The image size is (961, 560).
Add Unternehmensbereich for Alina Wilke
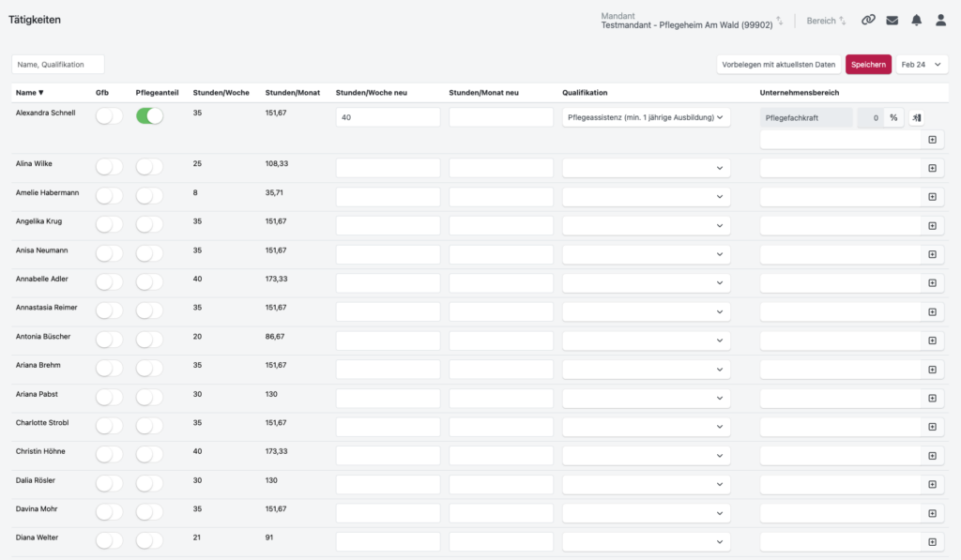[x=932, y=168]
